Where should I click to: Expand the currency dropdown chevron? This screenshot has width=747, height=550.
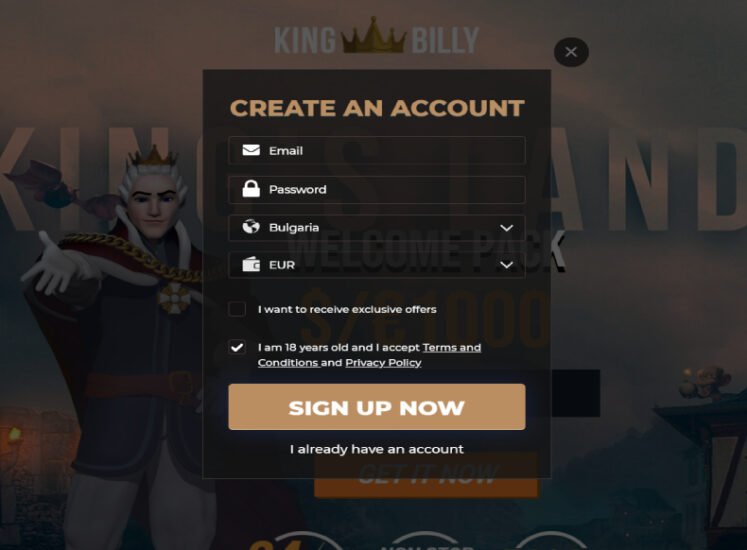507,265
